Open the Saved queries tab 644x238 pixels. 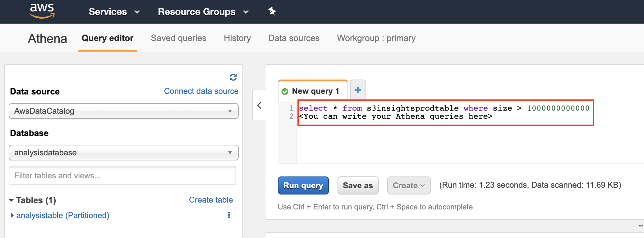click(x=178, y=38)
